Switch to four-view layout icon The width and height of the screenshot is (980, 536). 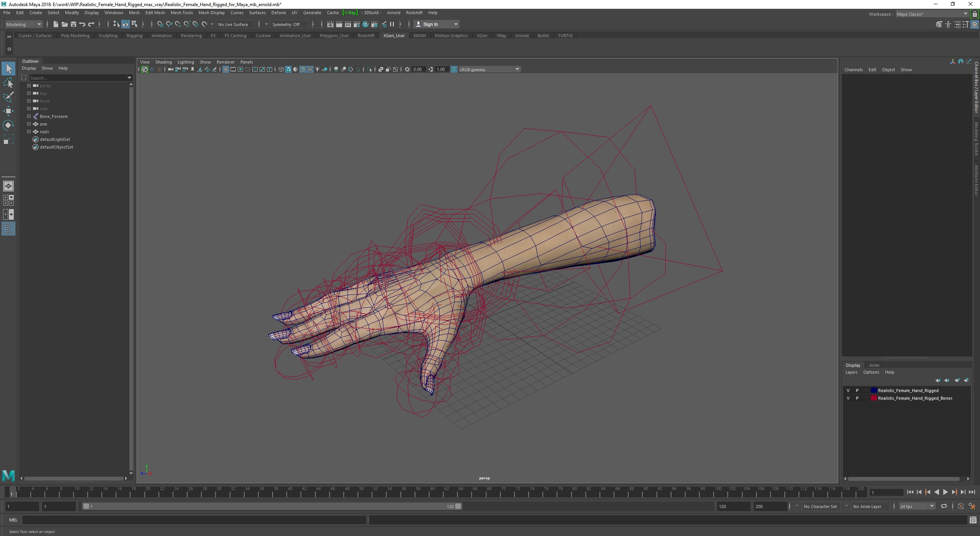tap(8, 200)
